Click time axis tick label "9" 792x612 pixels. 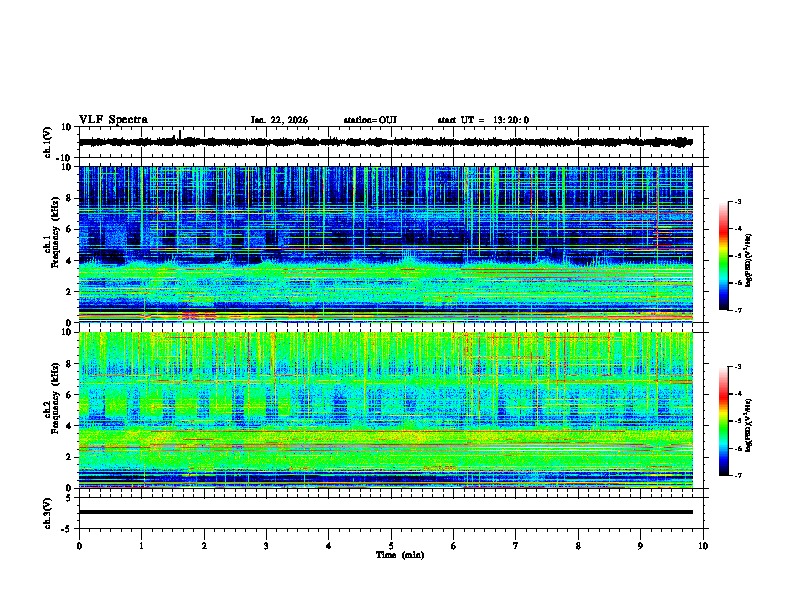click(x=640, y=546)
